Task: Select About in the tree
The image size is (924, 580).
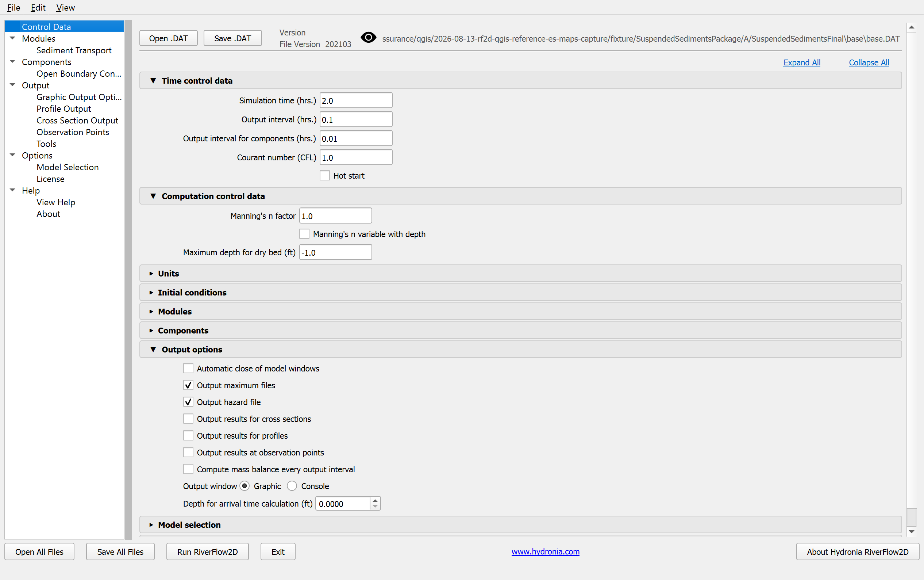Action: (48, 214)
